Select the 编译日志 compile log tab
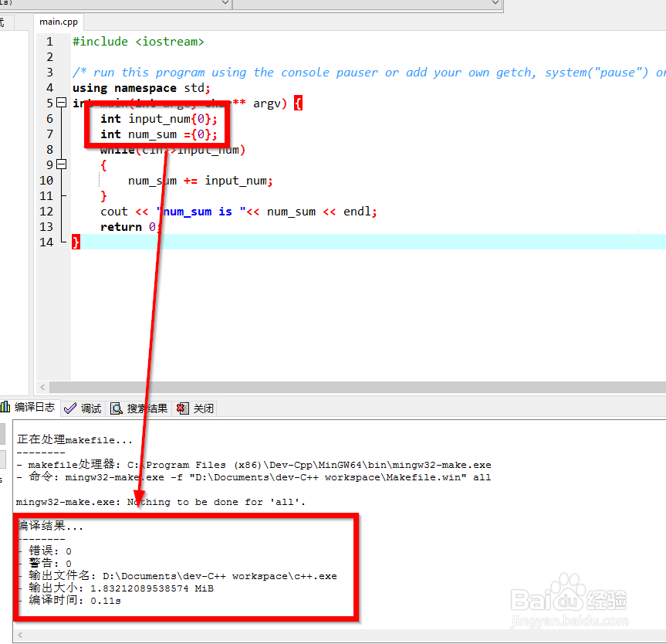The width and height of the screenshot is (666, 644). (35, 408)
